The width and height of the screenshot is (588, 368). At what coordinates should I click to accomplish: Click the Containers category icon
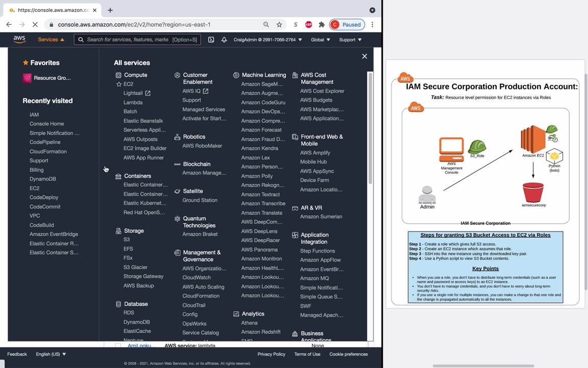[118, 176]
